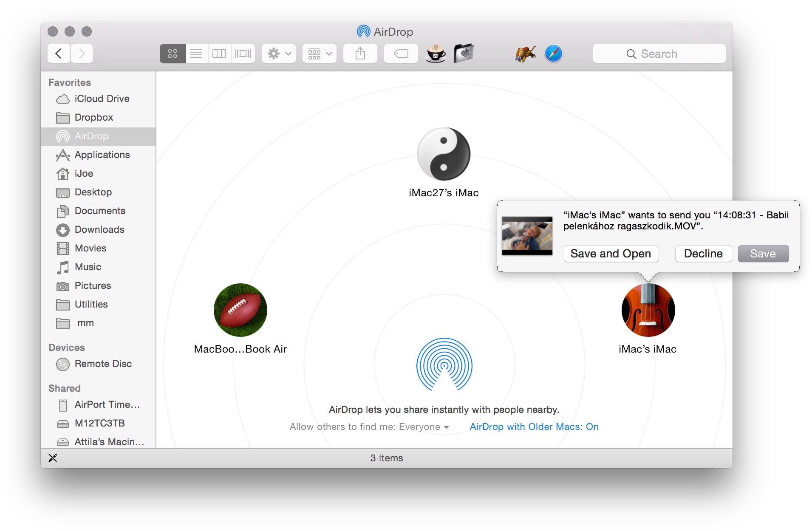Switch to column view

[x=219, y=54]
